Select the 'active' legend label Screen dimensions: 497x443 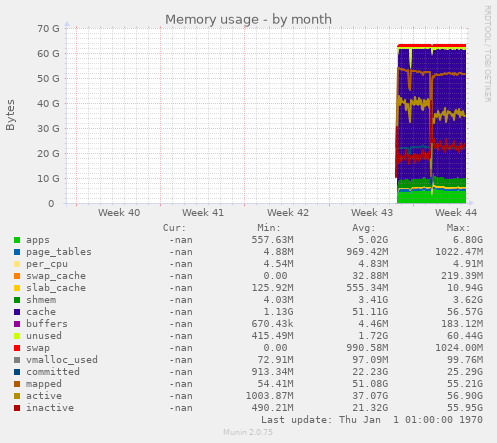coord(44,396)
